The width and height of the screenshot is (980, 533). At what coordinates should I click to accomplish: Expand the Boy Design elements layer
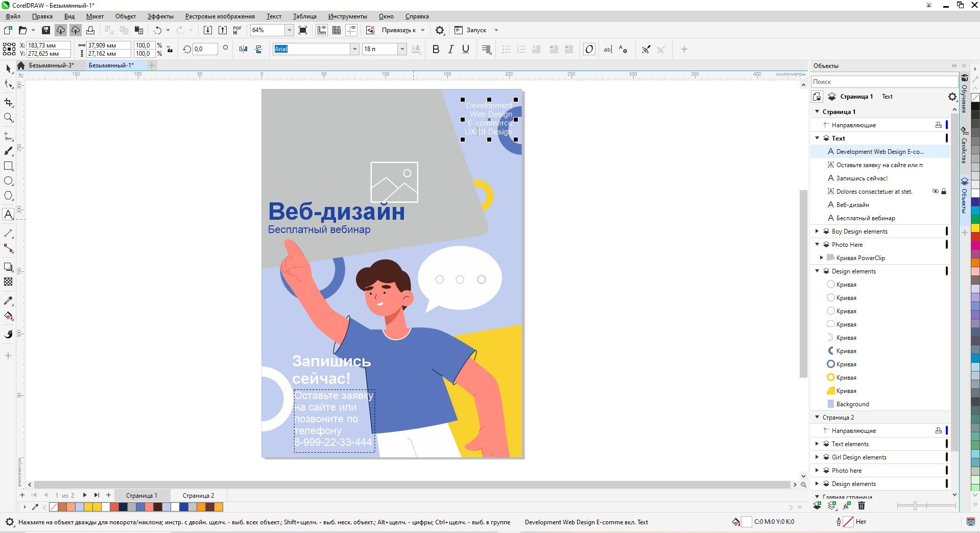click(817, 231)
